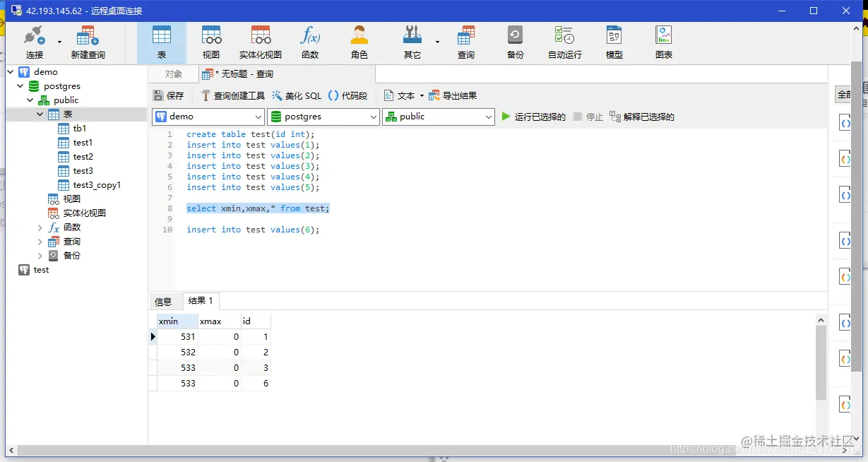Screen dimensions: 868x462
Task: Collapse the postgres database node
Action: pos(20,85)
